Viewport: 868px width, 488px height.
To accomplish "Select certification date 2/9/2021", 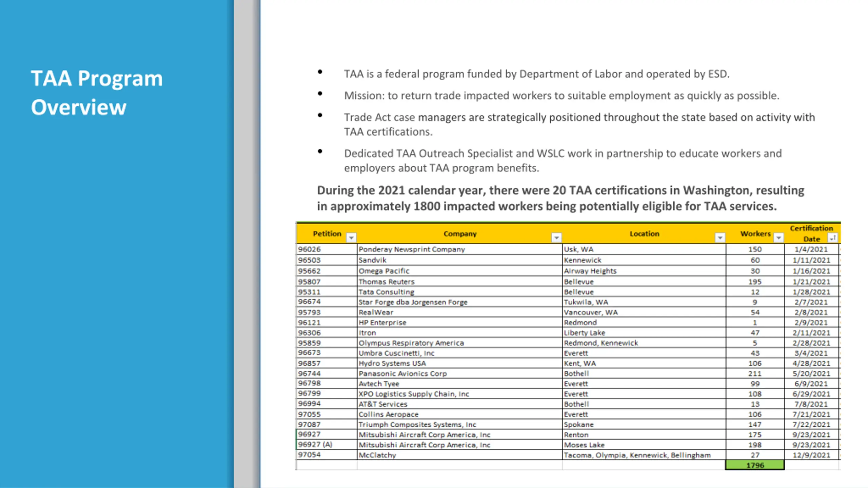I will (x=811, y=322).
